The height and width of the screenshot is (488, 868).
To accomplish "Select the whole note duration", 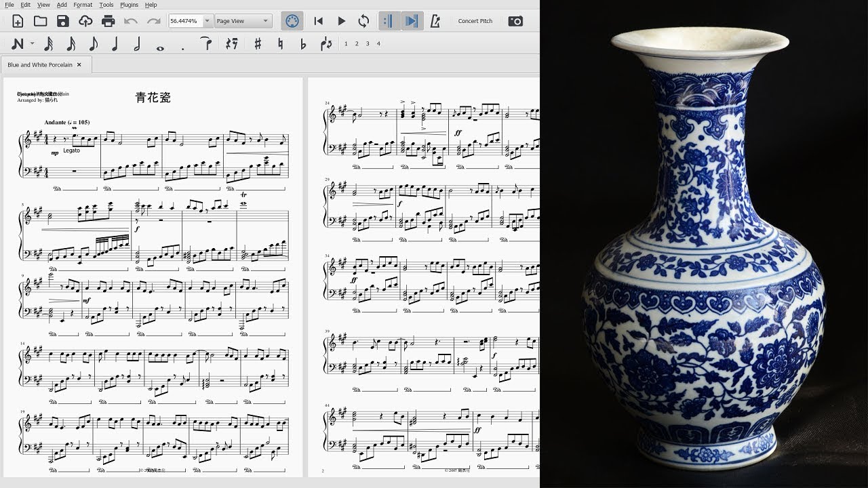I will click(x=160, y=47).
